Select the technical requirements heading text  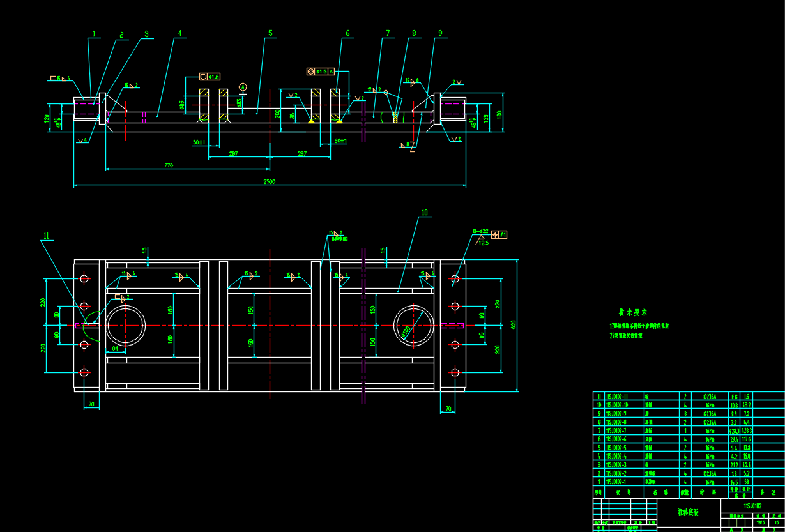tap(633, 313)
